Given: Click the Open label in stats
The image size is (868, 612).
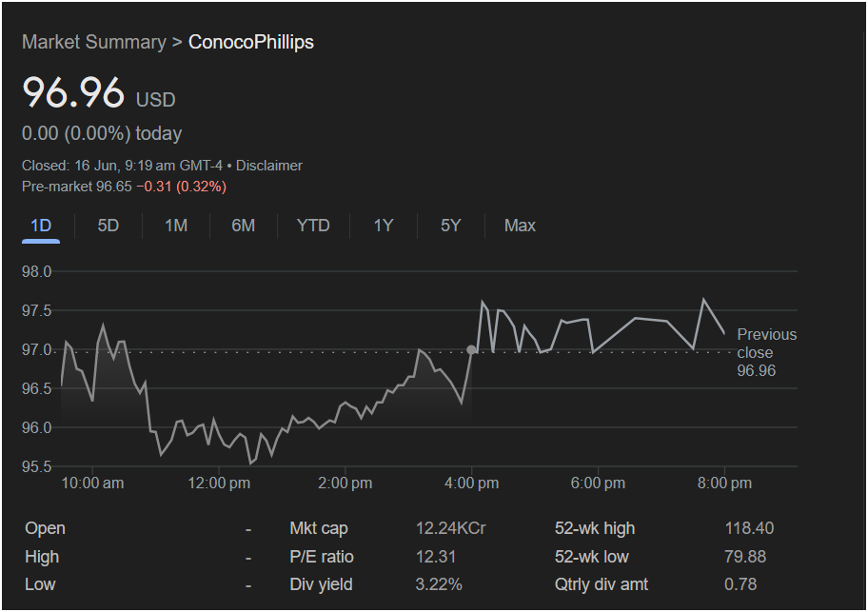Looking at the screenshot, I should click(45, 528).
